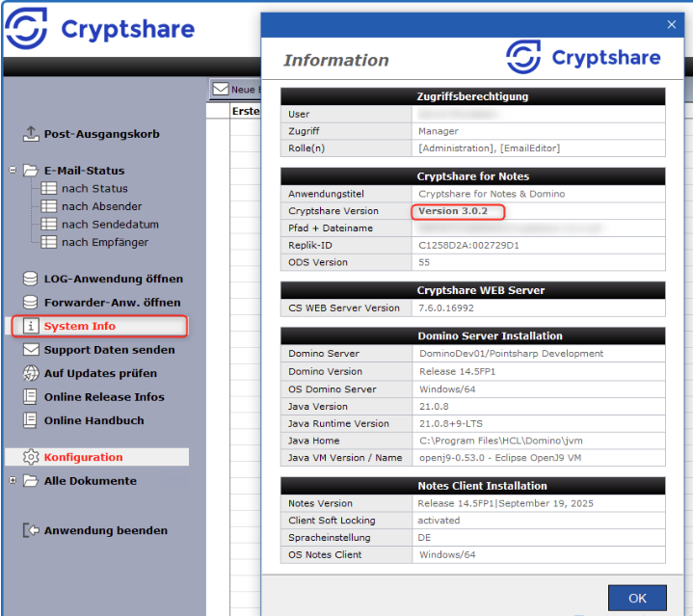Click the Version 3.0.2 value
Screen dimensions: 693x616
(x=453, y=211)
